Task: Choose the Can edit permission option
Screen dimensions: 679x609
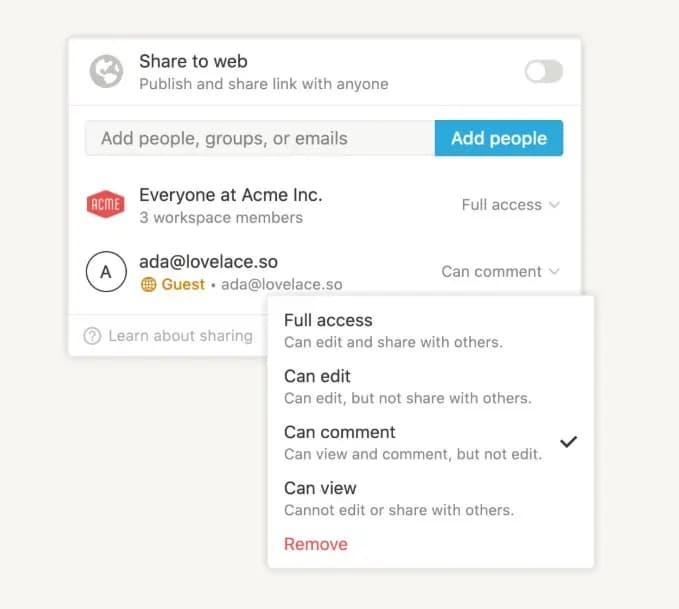Action: click(431, 387)
